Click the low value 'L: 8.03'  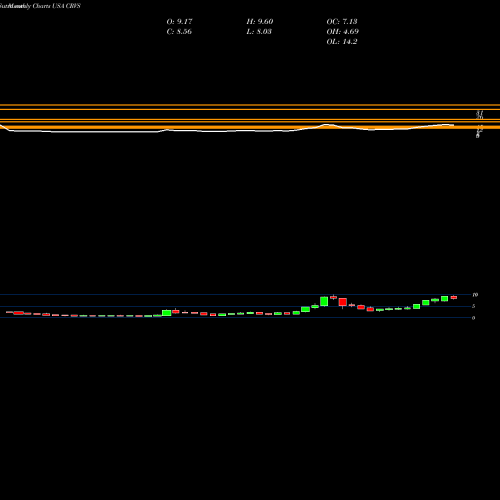pos(259,32)
